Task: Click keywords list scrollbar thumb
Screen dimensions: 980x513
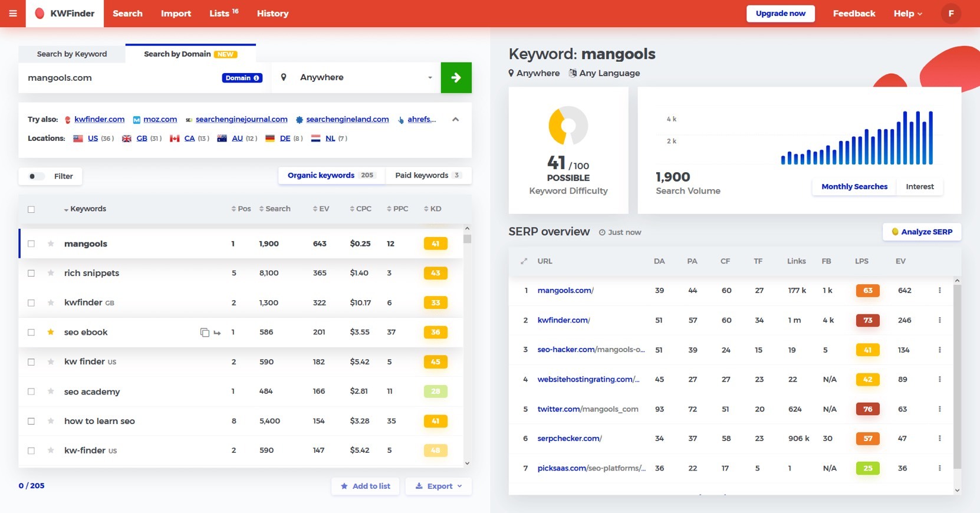Action: (467, 239)
